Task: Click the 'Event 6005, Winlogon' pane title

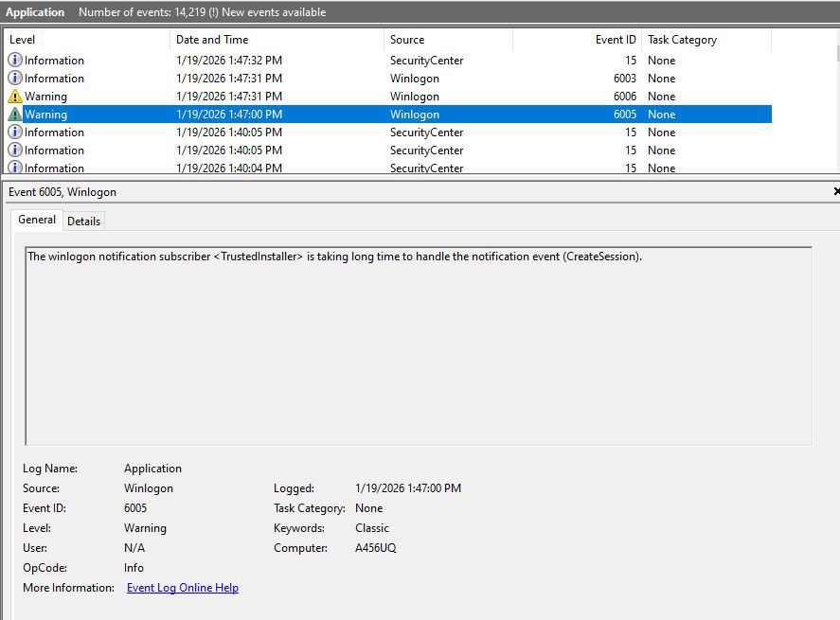Action: coord(63,191)
